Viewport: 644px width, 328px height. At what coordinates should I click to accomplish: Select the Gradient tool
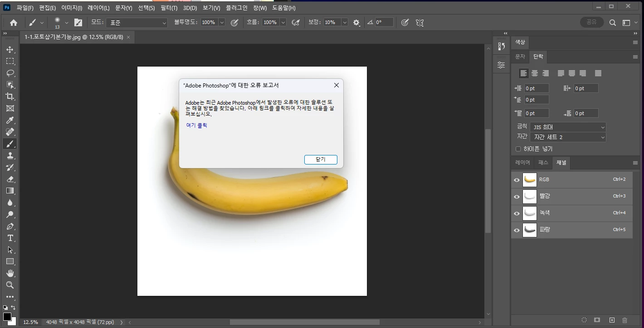pyautogui.click(x=10, y=191)
